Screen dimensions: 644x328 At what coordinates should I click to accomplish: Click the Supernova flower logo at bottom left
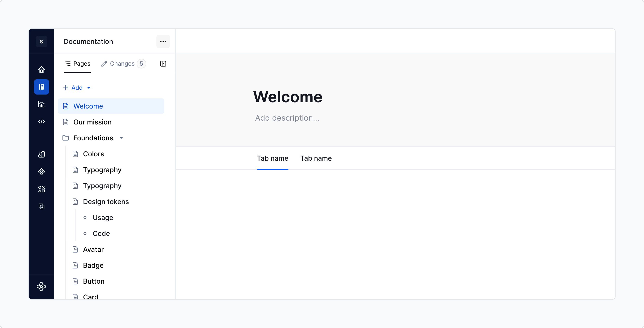41,287
